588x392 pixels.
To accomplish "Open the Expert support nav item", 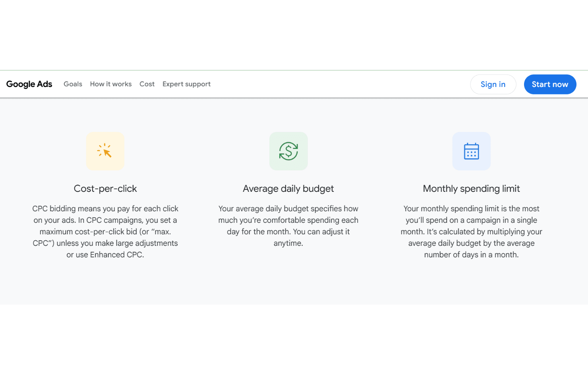I will (186, 84).
